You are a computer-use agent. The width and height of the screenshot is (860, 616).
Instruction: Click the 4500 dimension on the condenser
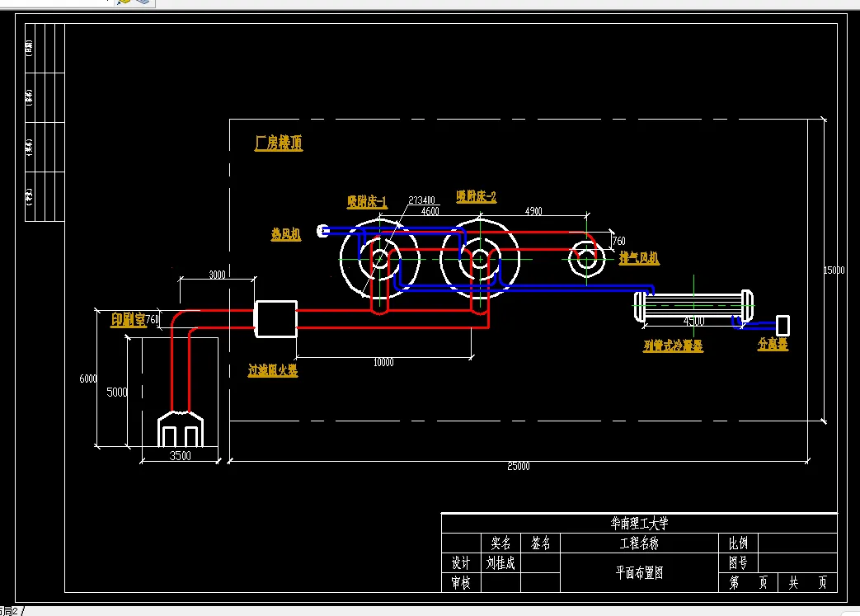(x=693, y=321)
